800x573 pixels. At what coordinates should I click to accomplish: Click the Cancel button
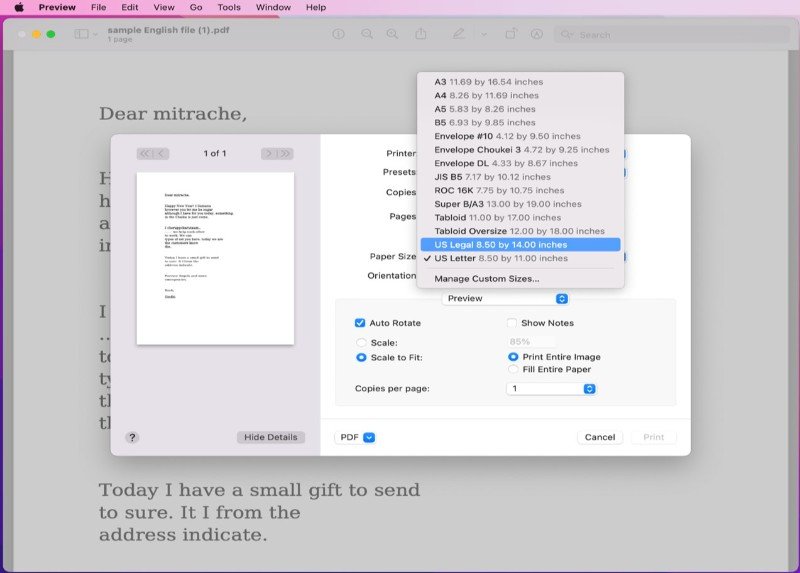pyautogui.click(x=600, y=437)
